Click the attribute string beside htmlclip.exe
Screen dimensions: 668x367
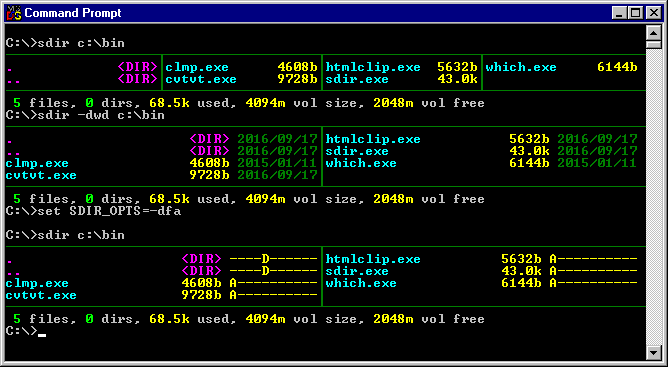coord(593,259)
